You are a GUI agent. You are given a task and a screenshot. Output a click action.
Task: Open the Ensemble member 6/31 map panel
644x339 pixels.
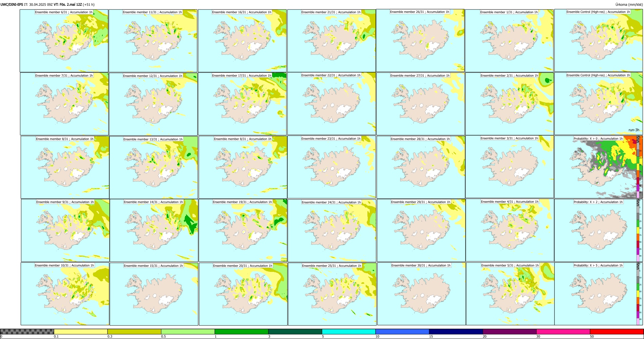pos(64,41)
